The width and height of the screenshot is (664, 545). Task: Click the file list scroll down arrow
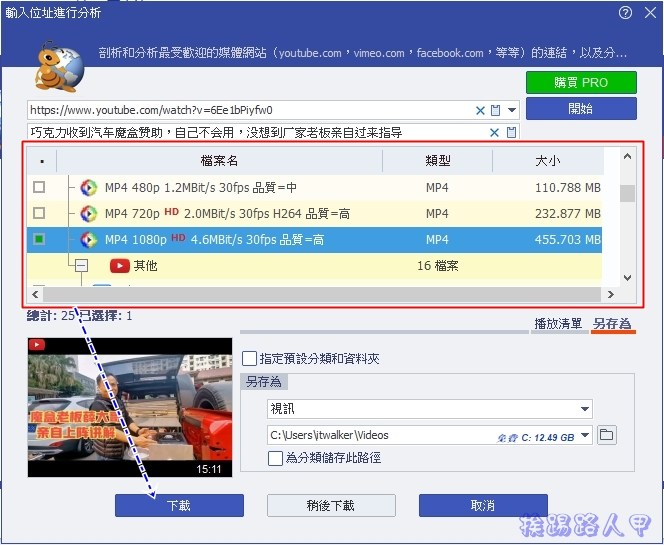[628, 278]
